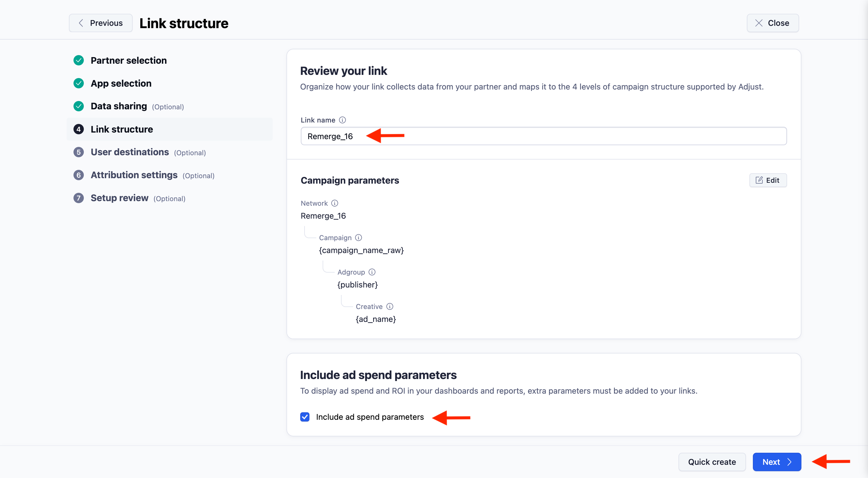
Task: Click the Next button
Action: click(777, 462)
